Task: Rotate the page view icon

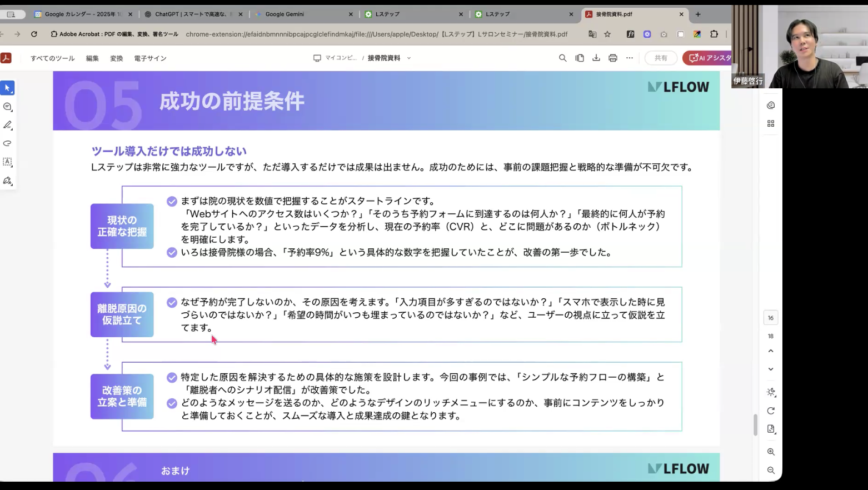Action: click(771, 411)
